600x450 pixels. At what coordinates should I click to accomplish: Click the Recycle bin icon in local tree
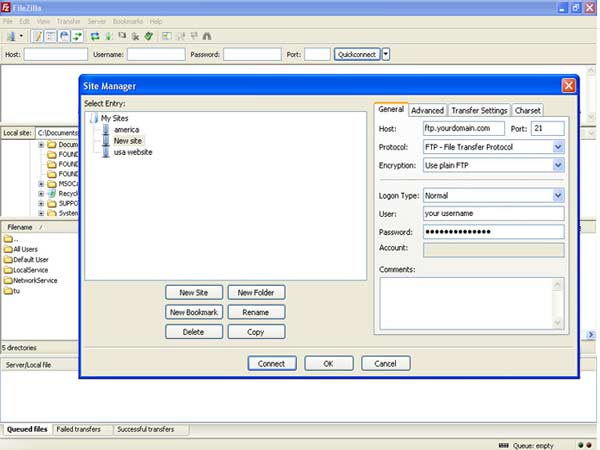point(52,194)
